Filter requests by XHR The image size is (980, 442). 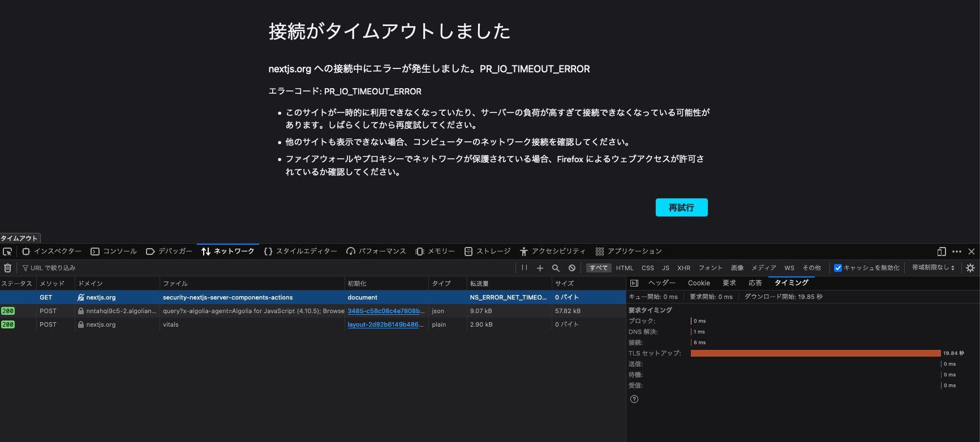click(x=684, y=268)
